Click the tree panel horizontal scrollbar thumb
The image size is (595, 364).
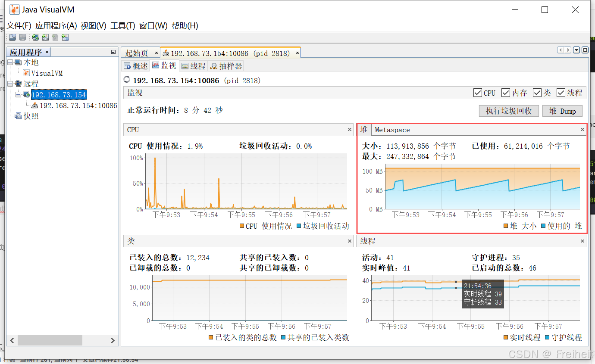50,340
